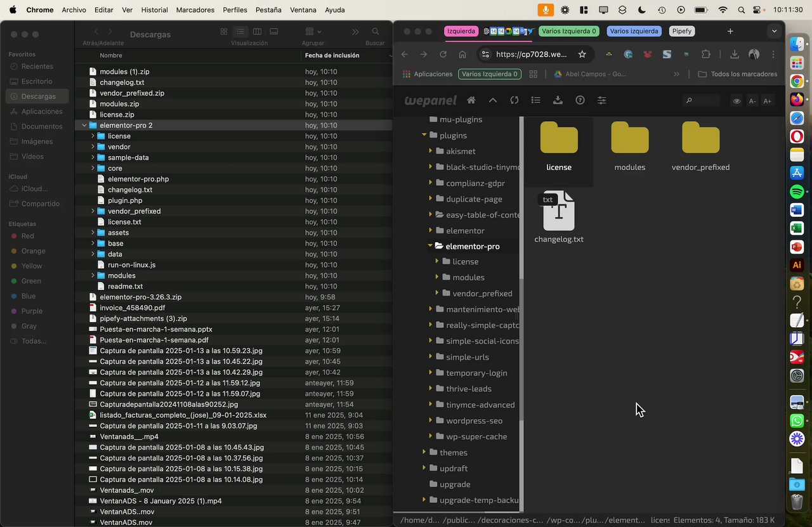Open Trash in the Dock

[x=797, y=502]
